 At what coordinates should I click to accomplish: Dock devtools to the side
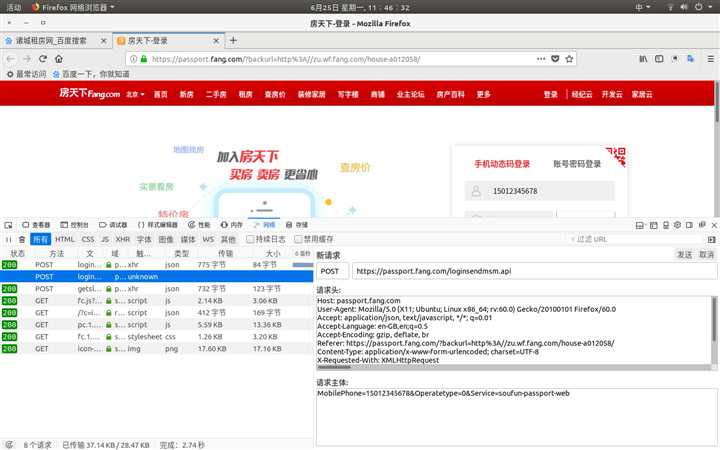[x=689, y=225]
